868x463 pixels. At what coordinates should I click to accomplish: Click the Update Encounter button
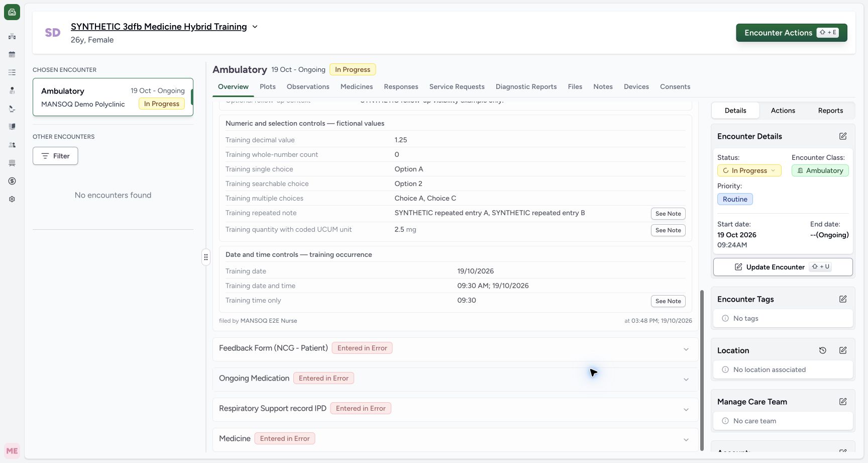(x=783, y=267)
